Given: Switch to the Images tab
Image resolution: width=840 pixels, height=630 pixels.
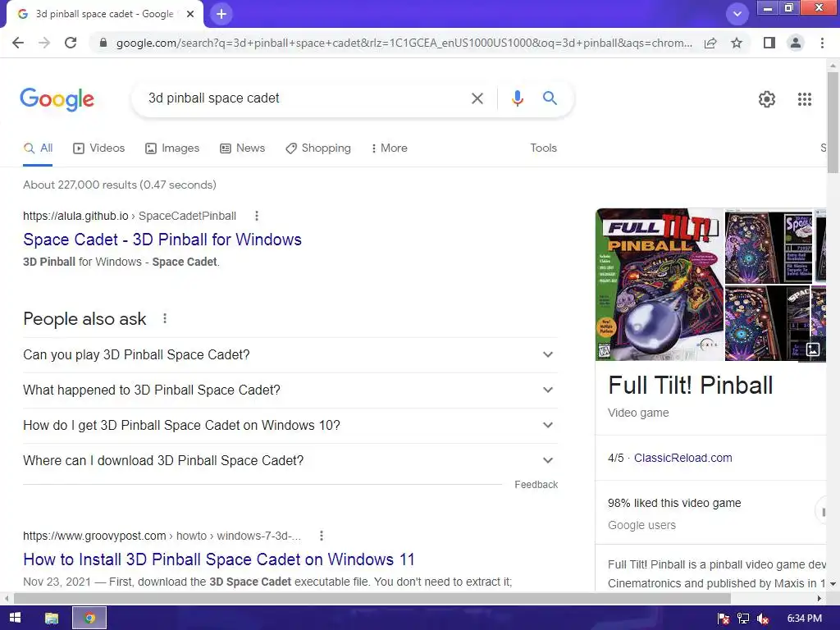Looking at the screenshot, I should coord(172,148).
